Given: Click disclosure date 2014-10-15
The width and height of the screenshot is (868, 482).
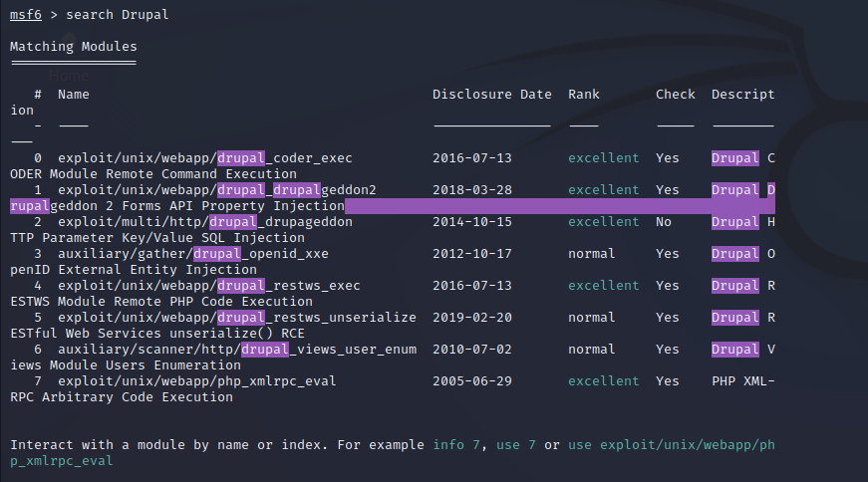Looking at the screenshot, I should tap(472, 222).
